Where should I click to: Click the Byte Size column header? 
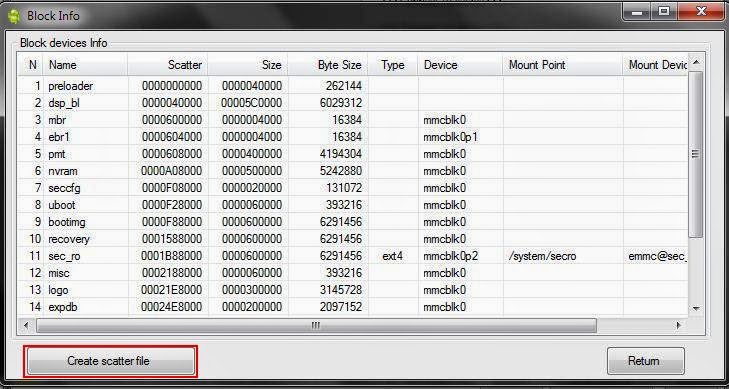coord(328,65)
